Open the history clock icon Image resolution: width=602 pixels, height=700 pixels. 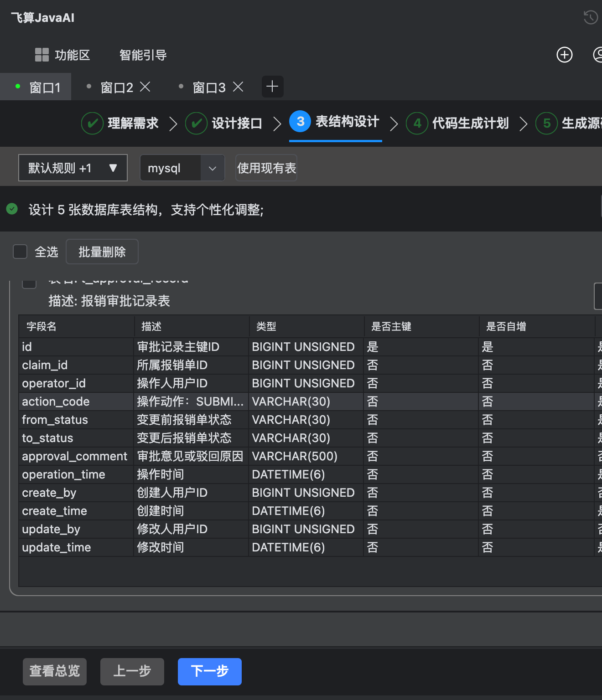point(591,17)
